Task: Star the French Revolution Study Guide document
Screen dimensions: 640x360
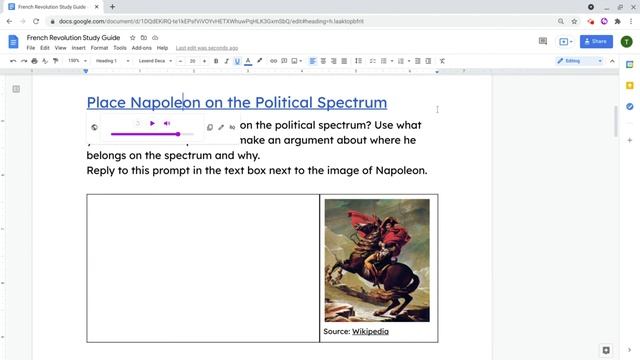Action: tap(133, 38)
